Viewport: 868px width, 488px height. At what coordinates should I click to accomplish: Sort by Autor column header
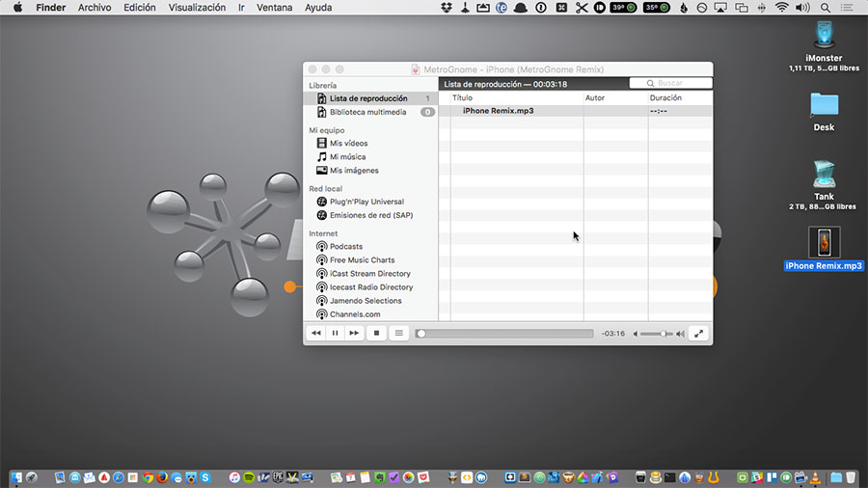tap(615, 98)
